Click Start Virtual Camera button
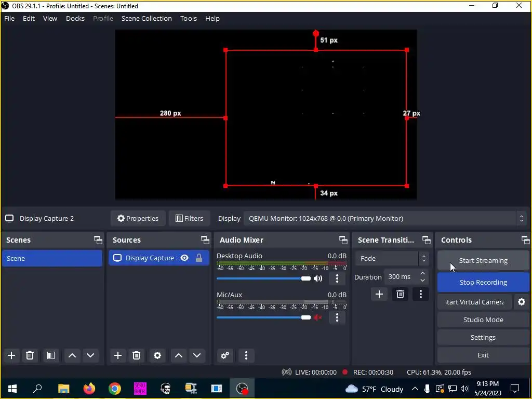Screen dimensions: 532x399 pyautogui.click(x=474, y=302)
